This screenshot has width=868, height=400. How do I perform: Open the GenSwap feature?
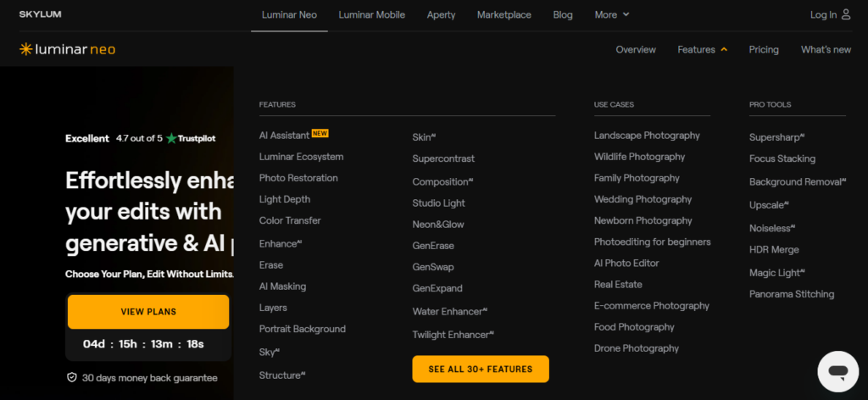[433, 267]
